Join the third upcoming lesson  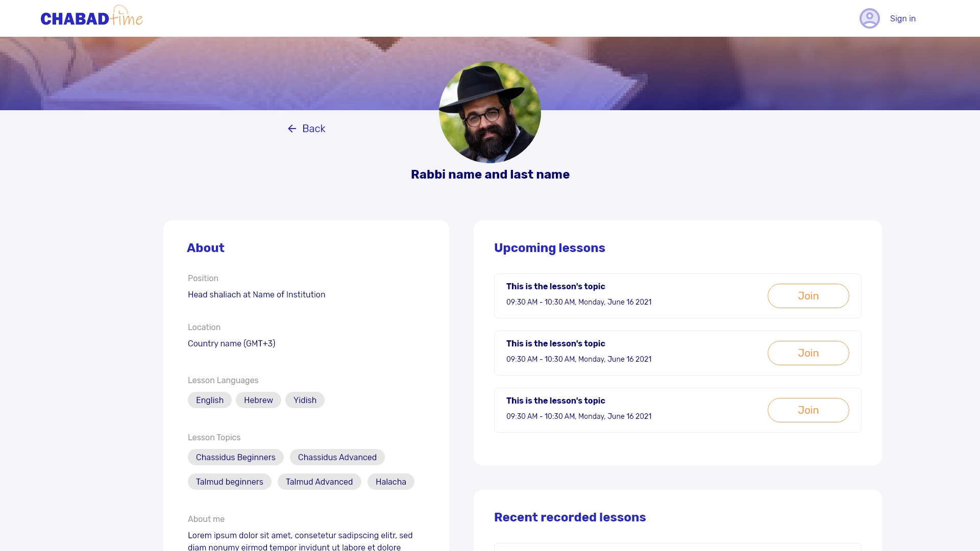(808, 410)
